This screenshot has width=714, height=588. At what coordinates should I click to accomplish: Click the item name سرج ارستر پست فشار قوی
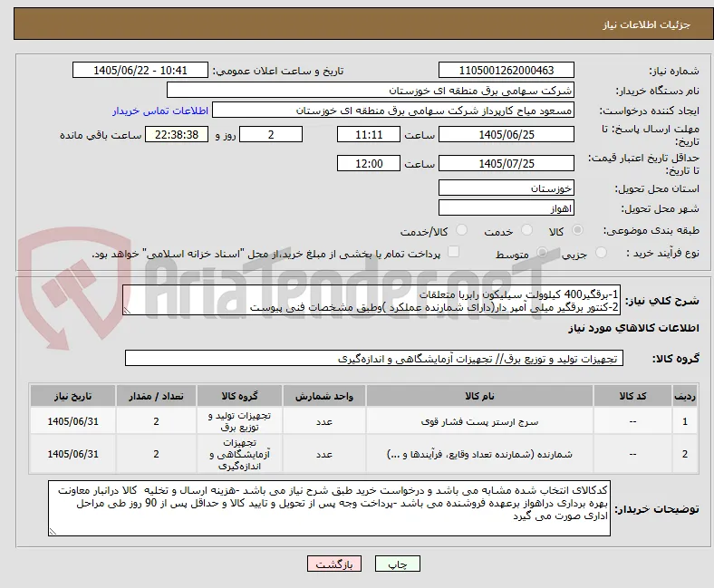[x=479, y=422]
